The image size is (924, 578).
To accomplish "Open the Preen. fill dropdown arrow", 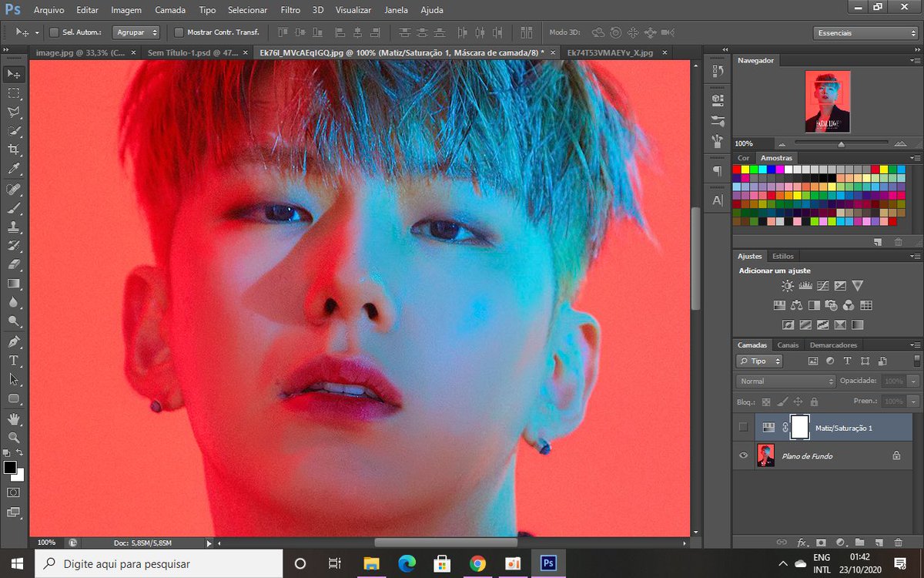I will (x=913, y=402).
